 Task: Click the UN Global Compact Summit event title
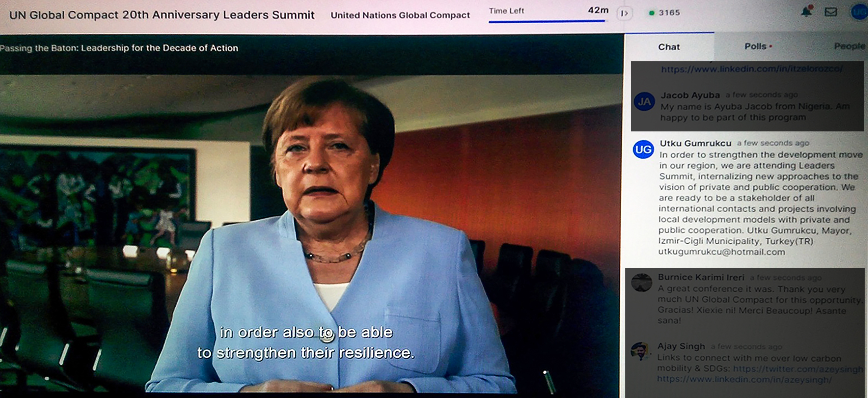[162, 15]
